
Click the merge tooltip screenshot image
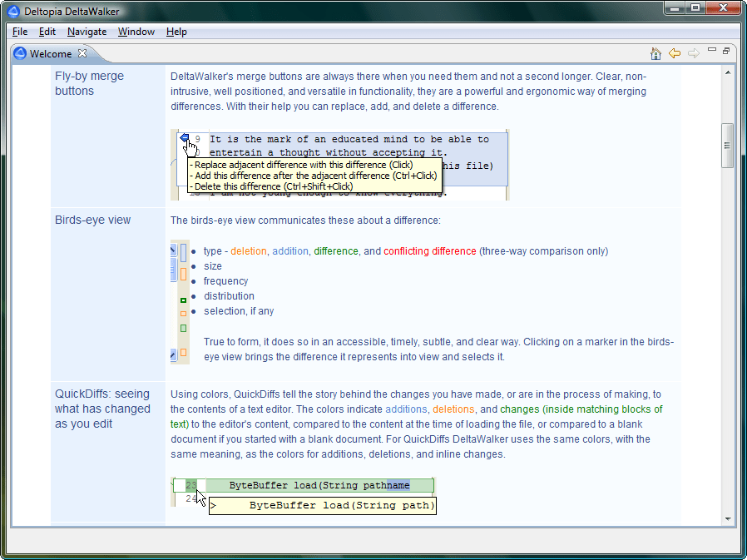[340, 165]
